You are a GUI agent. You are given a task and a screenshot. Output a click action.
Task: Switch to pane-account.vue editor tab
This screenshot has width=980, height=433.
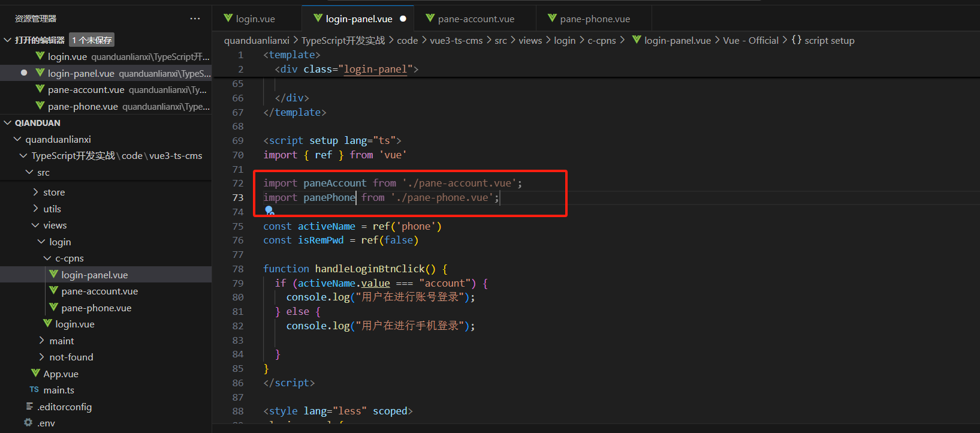coord(475,19)
